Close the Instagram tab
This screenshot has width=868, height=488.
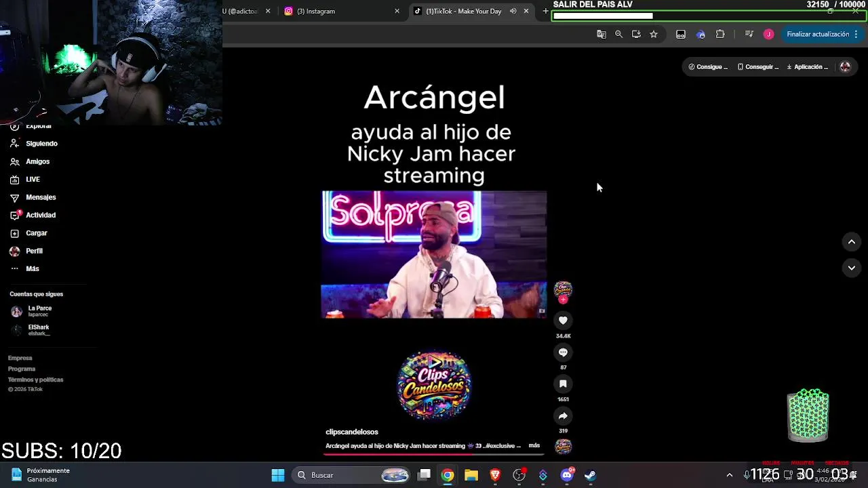coord(397,11)
